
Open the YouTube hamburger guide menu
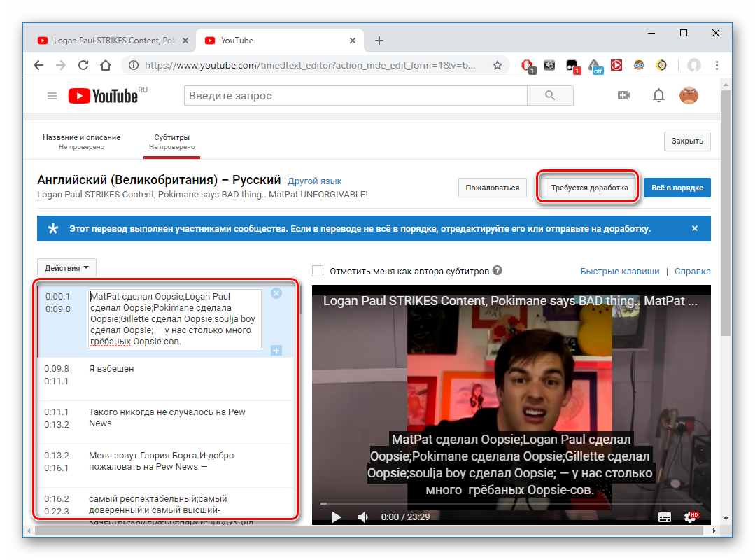point(52,96)
